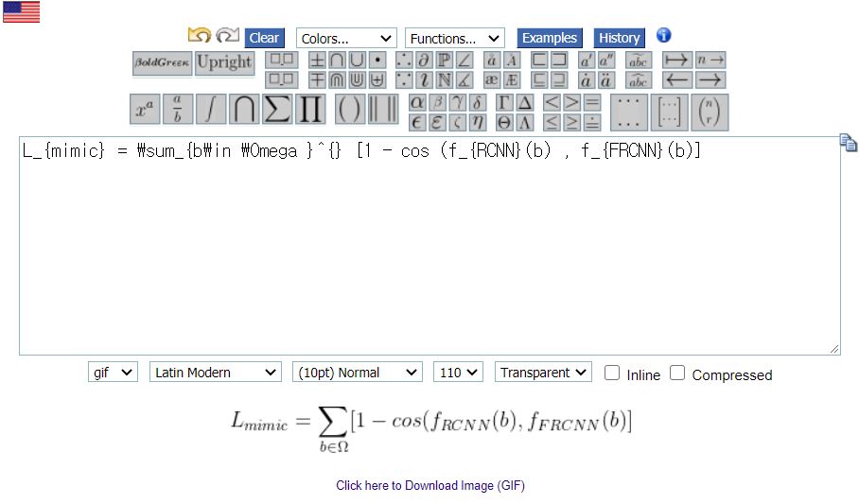The image size is (859, 504).
Task: Undo the last edit with the undo arrow
Action: pos(200,36)
